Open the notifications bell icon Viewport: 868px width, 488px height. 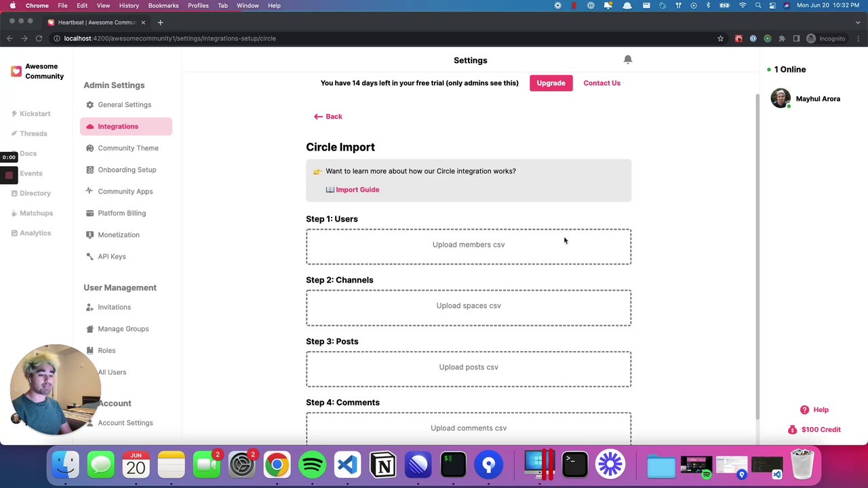coord(628,60)
